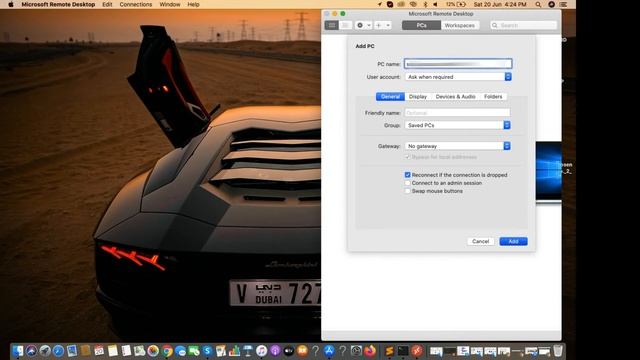The height and width of the screenshot is (360, 640).
Task: Open Siri from the Dock
Action: pyautogui.click(x=31, y=351)
